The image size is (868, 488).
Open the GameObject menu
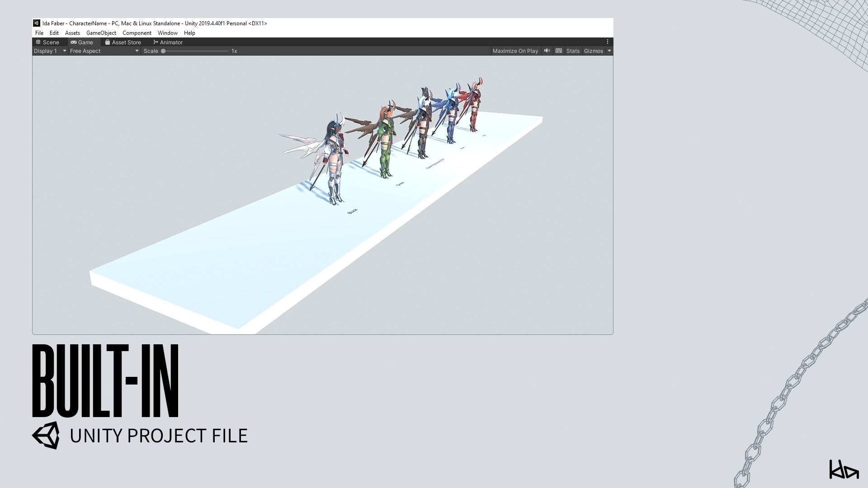(x=101, y=33)
